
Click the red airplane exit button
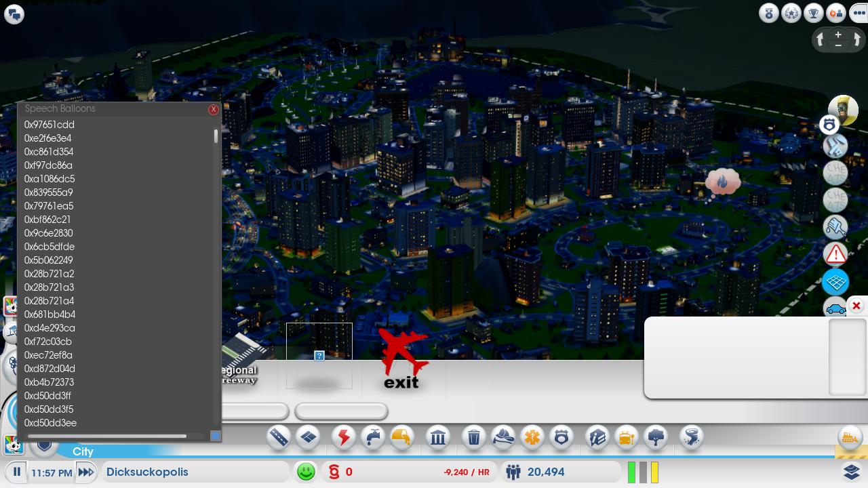click(x=403, y=359)
